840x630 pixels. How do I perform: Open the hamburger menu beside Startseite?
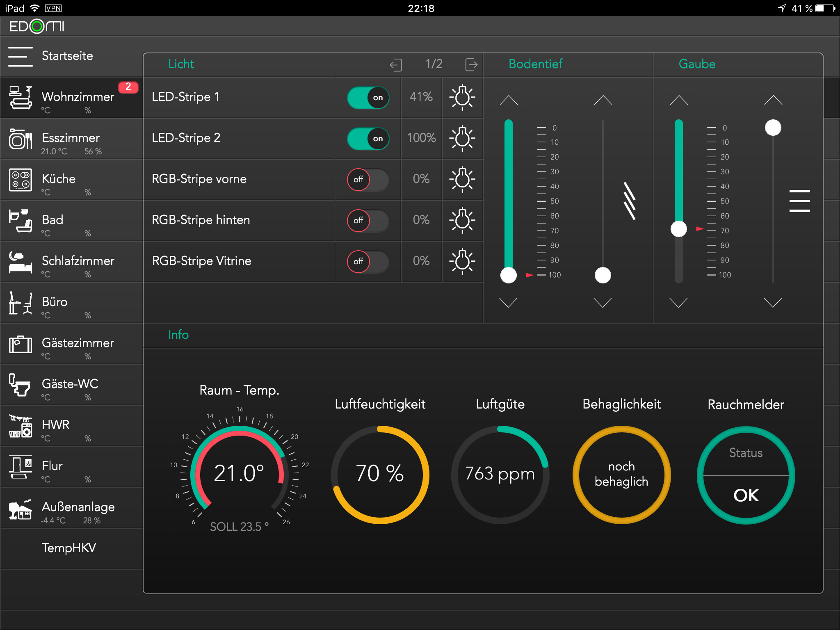click(x=21, y=57)
